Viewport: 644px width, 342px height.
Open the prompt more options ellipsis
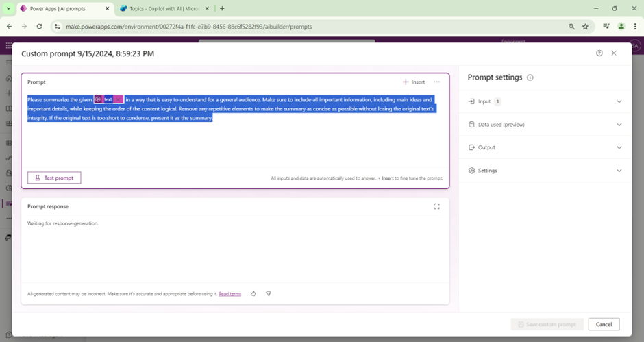(x=436, y=82)
